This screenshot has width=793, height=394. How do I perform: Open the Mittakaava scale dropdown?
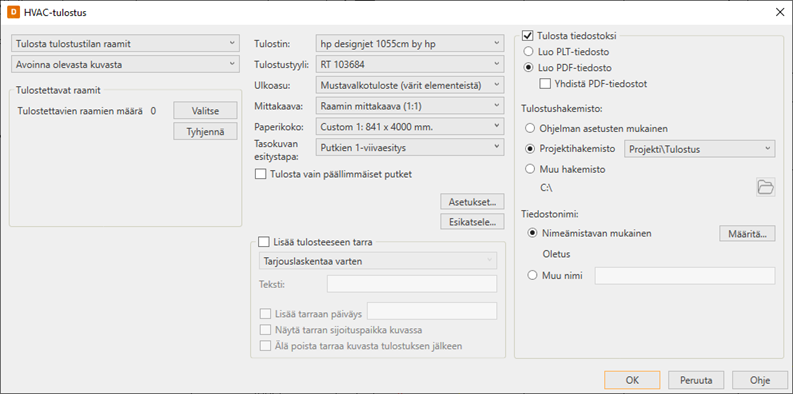(410, 106)
